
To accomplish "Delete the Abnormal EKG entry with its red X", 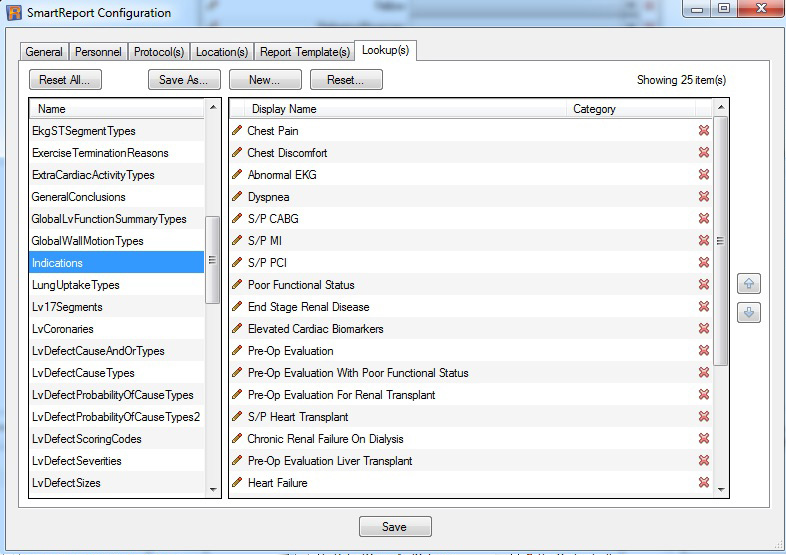I will tap(704, 174).
